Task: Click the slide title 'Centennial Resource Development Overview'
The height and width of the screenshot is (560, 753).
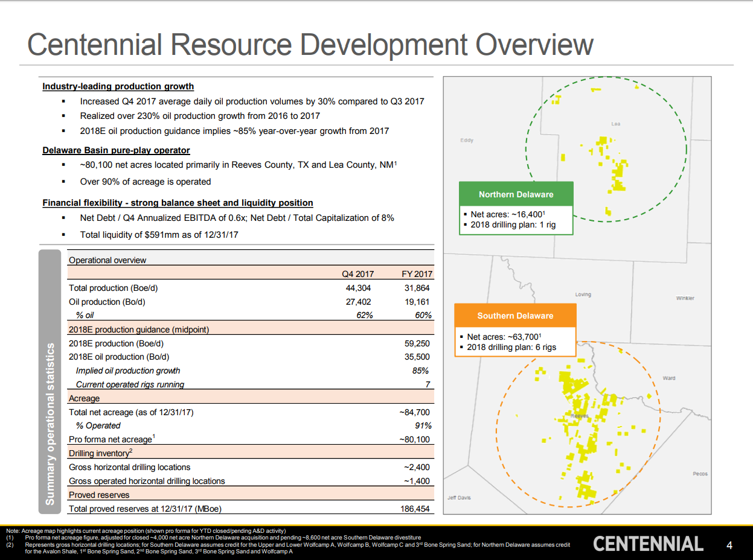Action: [x=310, y=46]
